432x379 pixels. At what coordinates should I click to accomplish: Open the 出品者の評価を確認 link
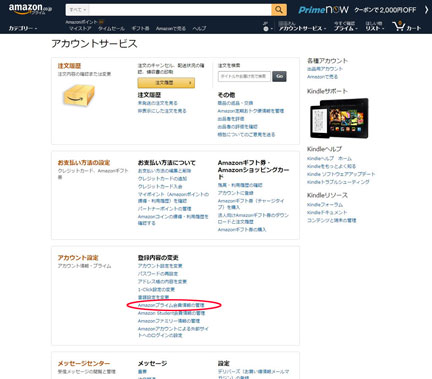coord(238,127)
